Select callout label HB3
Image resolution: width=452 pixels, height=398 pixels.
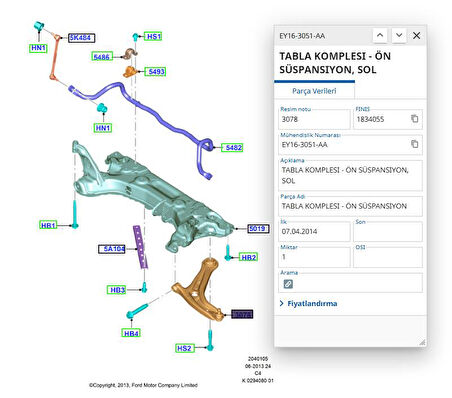pyautogui.click(x=116, y=290)
